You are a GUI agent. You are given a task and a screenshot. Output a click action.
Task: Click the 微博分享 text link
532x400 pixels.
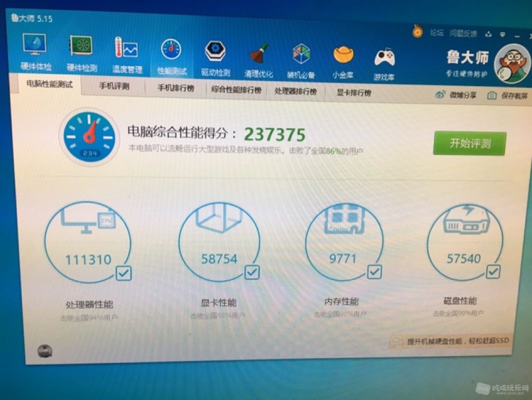[x=463, y=95]
